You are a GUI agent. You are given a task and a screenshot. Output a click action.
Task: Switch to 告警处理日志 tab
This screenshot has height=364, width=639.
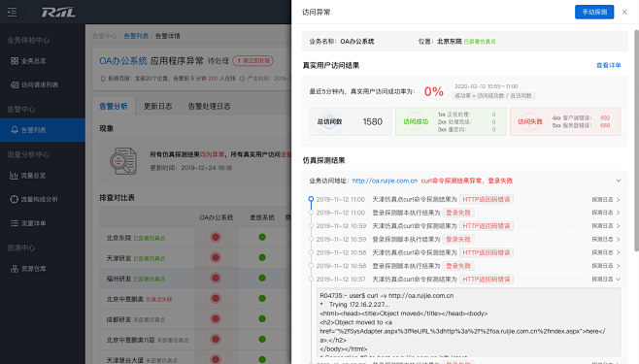click(209, 106)
